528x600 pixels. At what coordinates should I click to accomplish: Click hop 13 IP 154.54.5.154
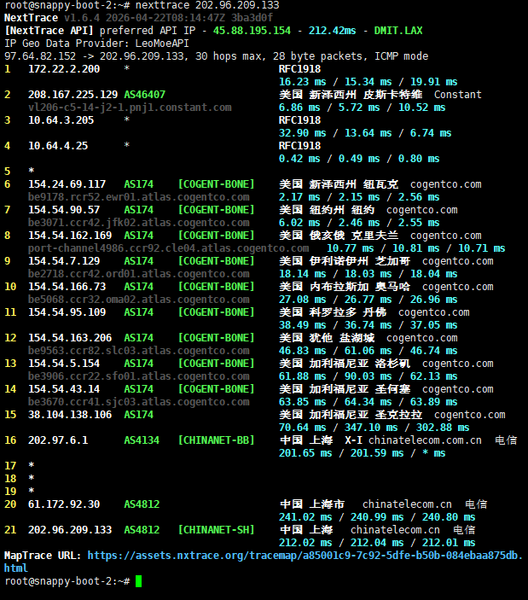point(64,364)
